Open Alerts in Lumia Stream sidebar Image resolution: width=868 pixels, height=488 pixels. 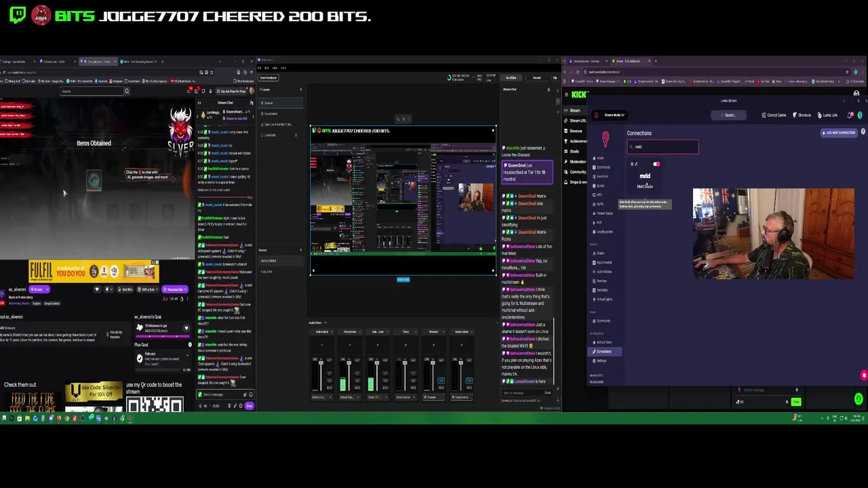(600, 158)
